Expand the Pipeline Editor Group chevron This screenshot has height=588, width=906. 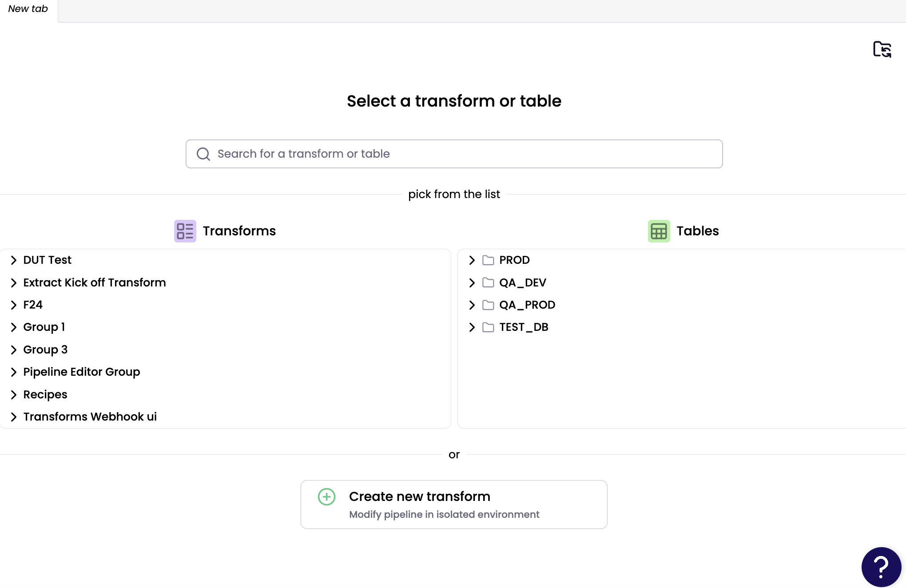(x=14, y=372)
